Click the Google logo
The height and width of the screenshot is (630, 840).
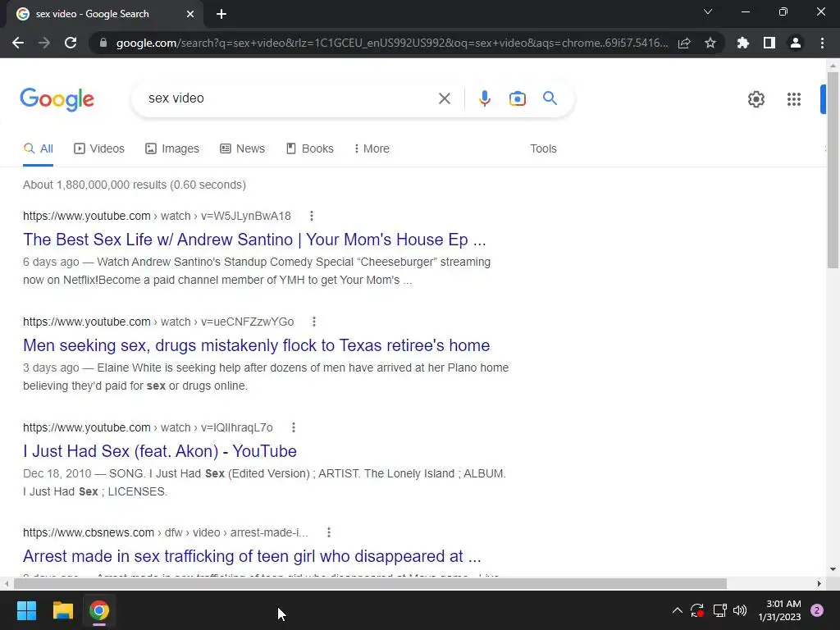pos(57,99)
